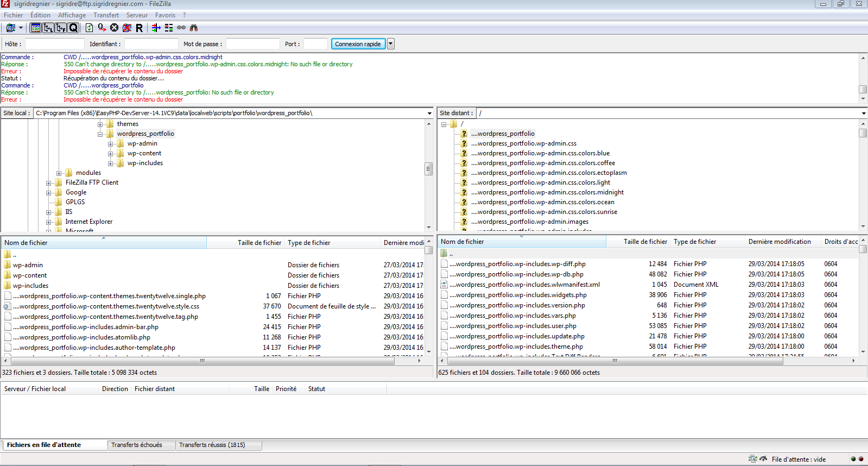This screenshot has width=868, height=466.
Task: Select remote wp-includes.wlwmanifest.xml file
Action: [524, 285]
